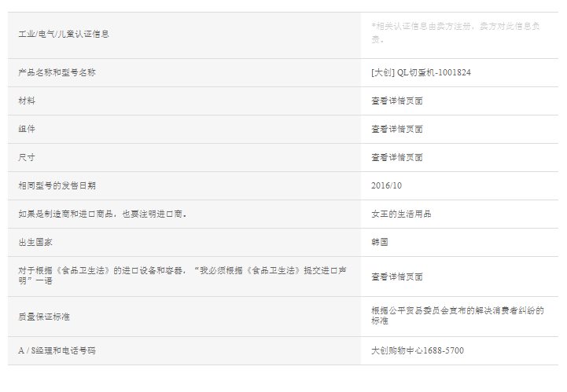567x392 pixels.
Task: Click the 出生国家 row label
Action: [35, 242]
